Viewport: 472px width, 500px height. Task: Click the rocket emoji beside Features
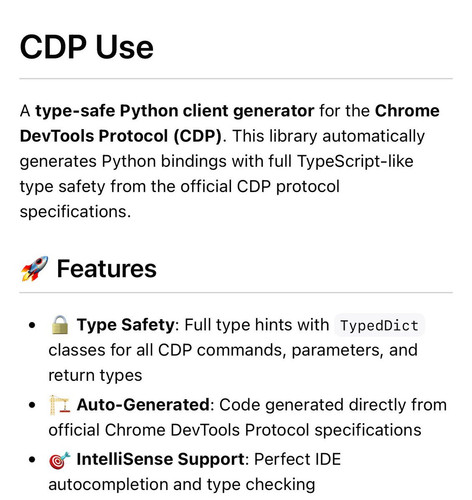click(x=35, y=269)
